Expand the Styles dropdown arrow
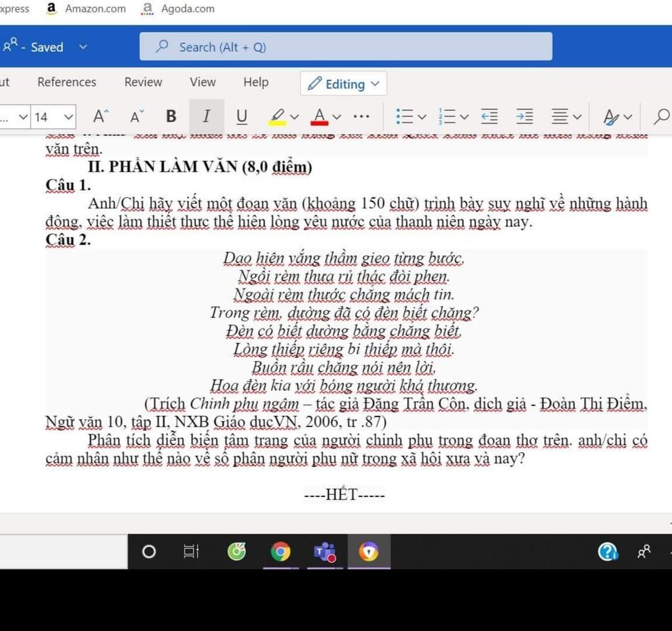 pyautogui.click(x=628, y=117)
